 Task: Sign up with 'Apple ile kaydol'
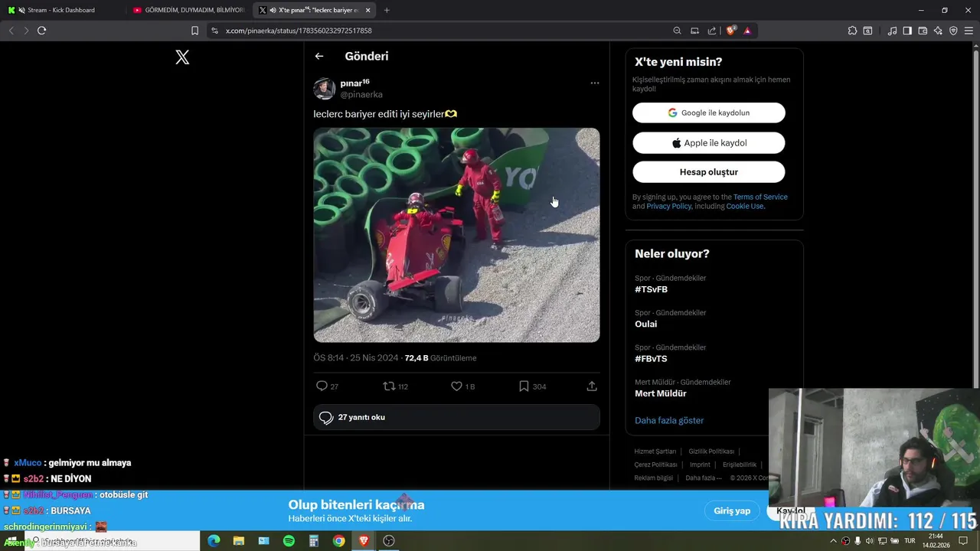coord(709,143)
